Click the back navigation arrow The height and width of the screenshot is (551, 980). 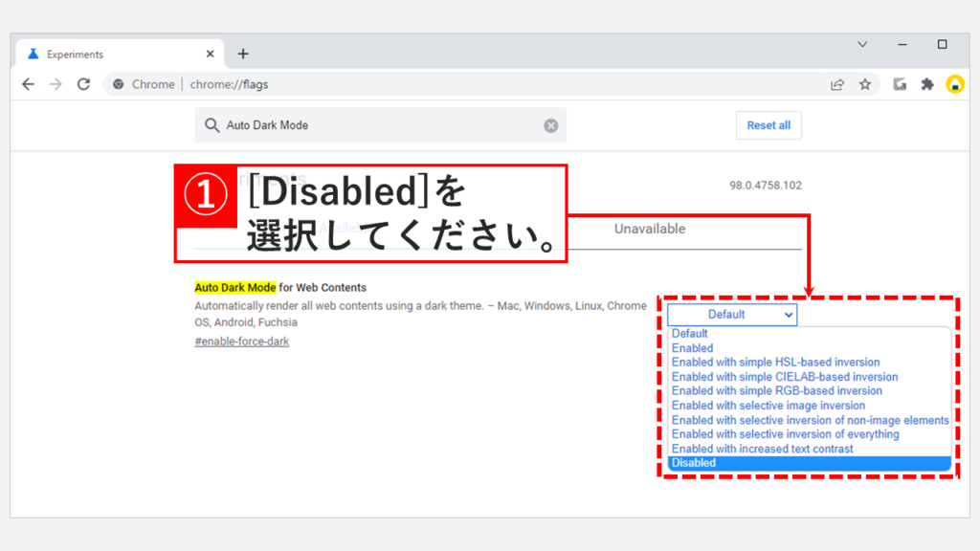pyautogui.click(x=28, y=84)
